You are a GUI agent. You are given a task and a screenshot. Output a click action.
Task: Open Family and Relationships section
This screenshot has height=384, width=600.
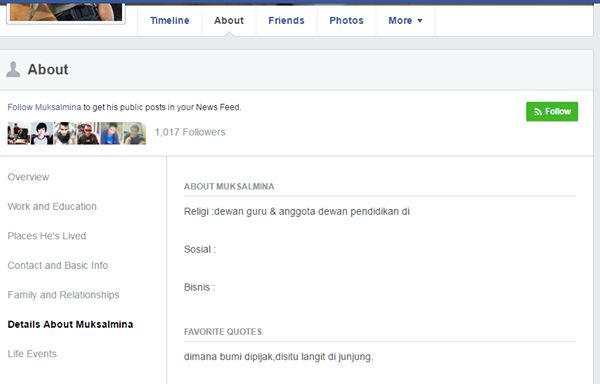pos(64,295)
